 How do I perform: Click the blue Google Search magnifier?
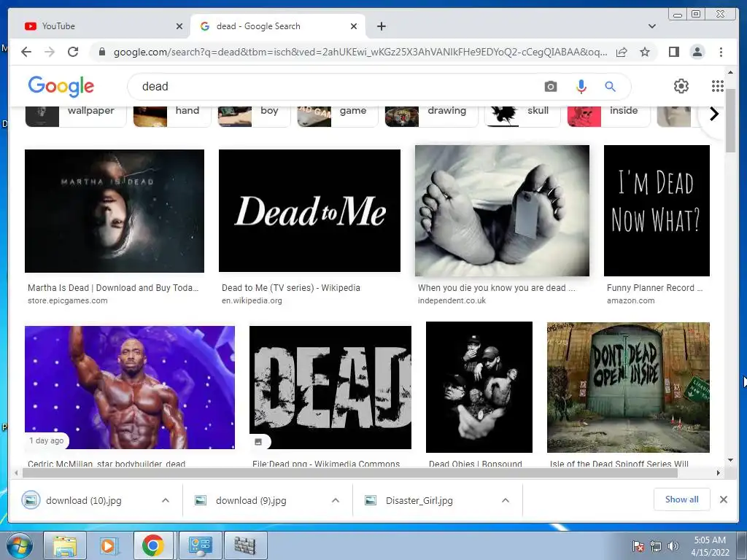click(x=610, y=86)
